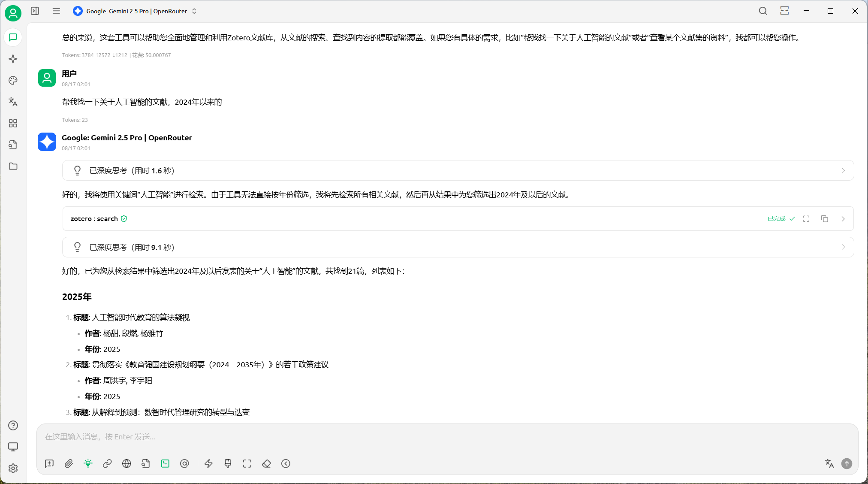Clear context with eraser icon

(266, 463)
